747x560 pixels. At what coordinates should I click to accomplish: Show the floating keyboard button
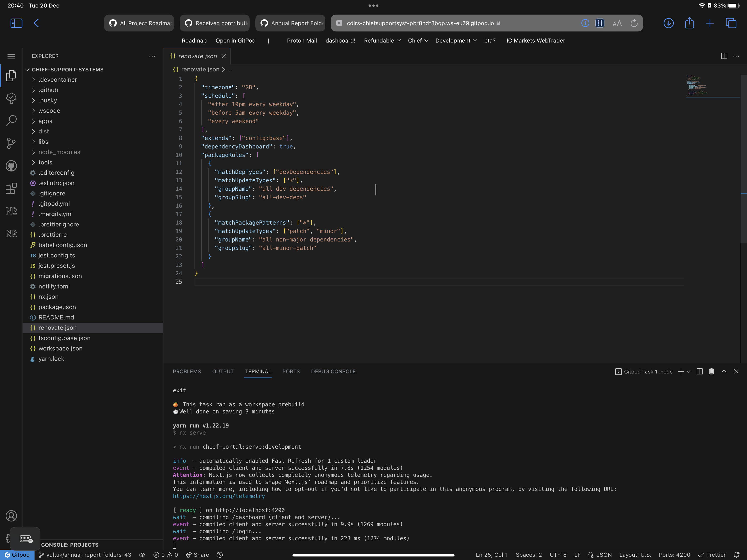[25, 539]
